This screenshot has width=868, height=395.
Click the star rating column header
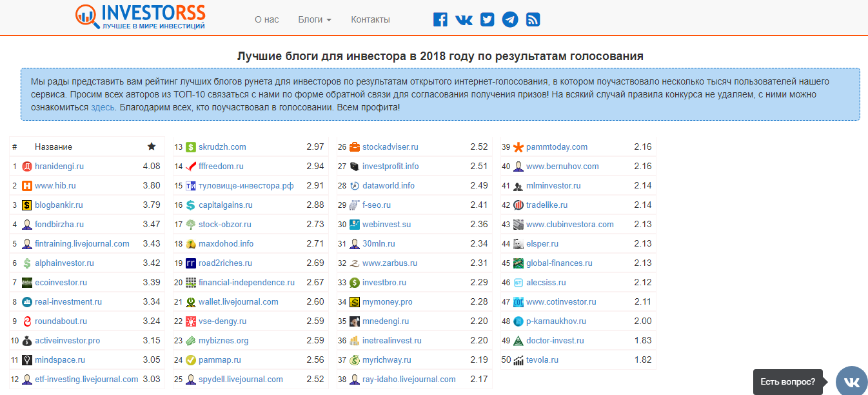pyautogui.click(x=152, y=147)
